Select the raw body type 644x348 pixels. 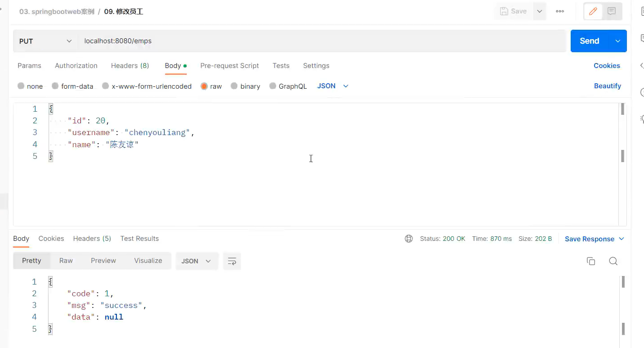[211, 86]
